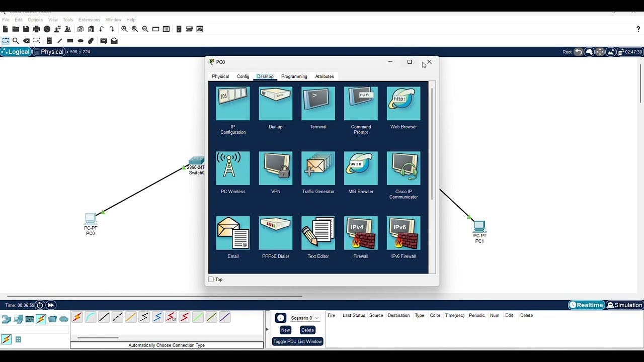Select the Draw Ellipse tool
The height and width of the screenshot is (362, 644).
[x=80, y=41]
